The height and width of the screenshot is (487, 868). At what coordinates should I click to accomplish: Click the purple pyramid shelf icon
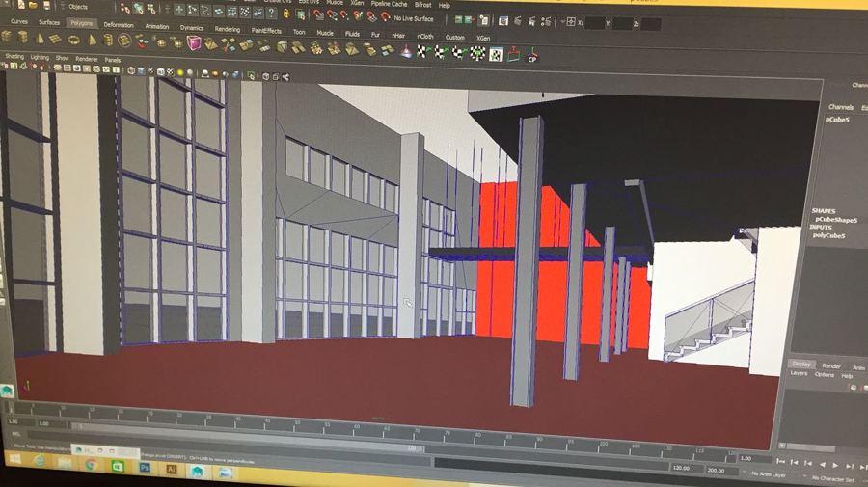[406, 51]
